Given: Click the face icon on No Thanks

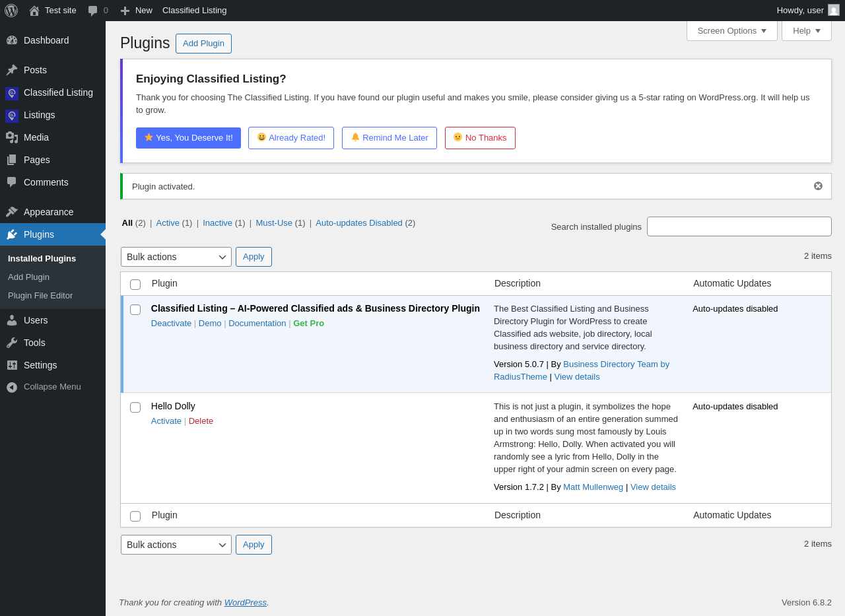Looking at the screenshot, I should (457, 137).
